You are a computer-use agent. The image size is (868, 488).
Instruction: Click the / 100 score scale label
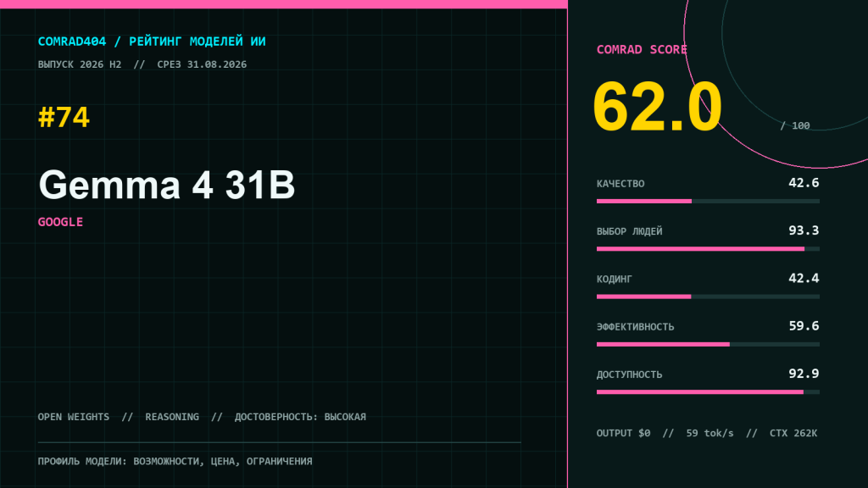pyautogui.click(x=795, y=125)
